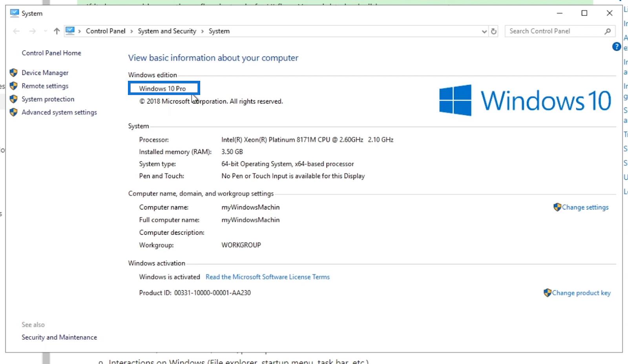This screenshot has width=628, height=364.
Task: Click the No Pen or Touch Input text
Action: tap(293, 176)
